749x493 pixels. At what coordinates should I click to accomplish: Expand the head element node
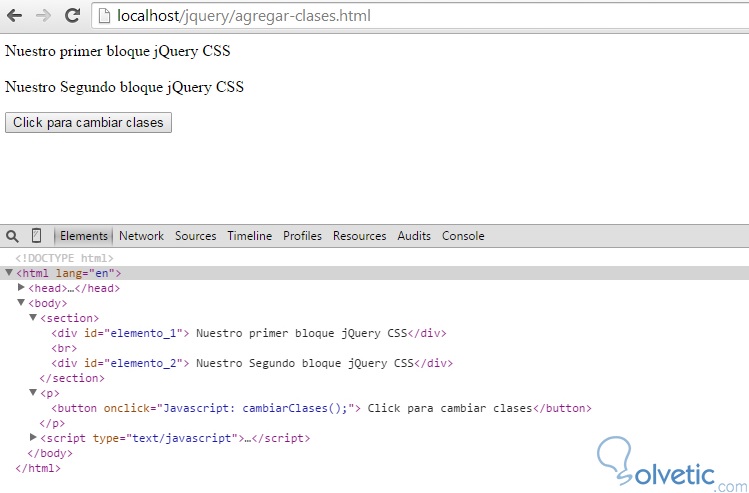coord(22,288)
